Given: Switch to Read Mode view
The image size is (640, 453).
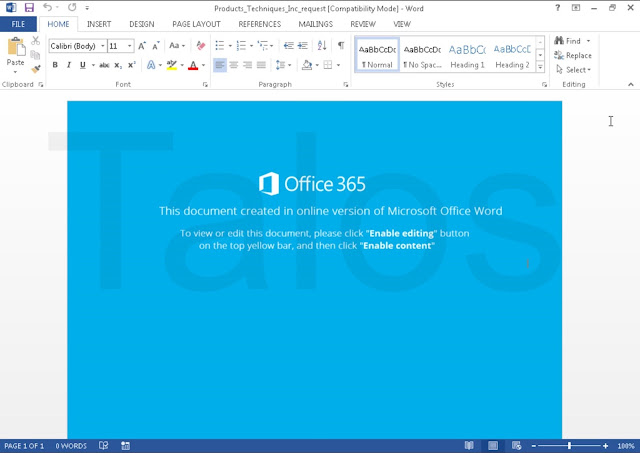Looking at the screenshot, I should (469, 446).
